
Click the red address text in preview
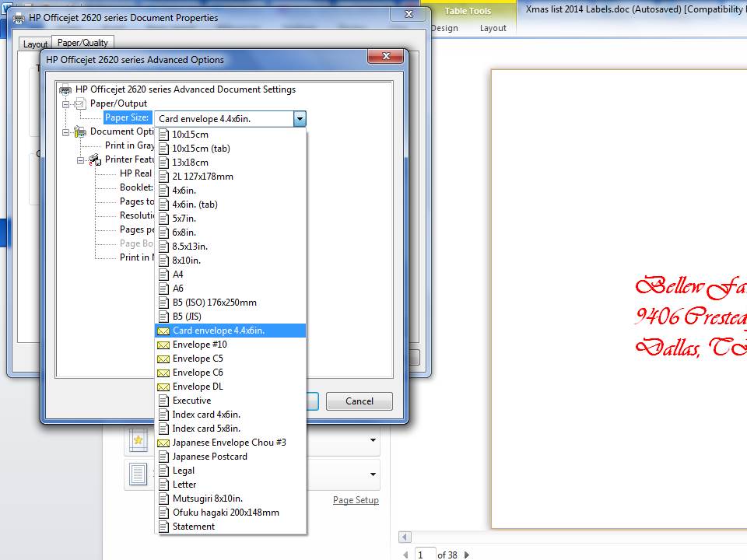point(691,317)
